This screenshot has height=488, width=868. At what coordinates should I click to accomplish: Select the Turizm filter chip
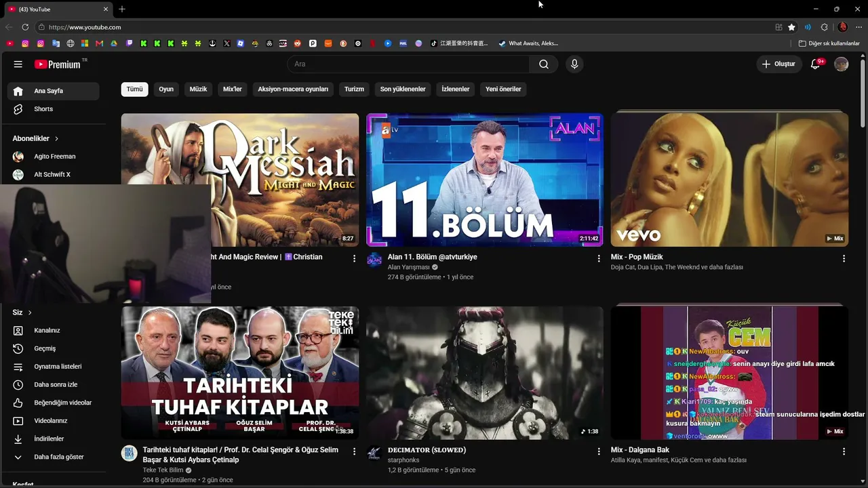tap(354, 89)
